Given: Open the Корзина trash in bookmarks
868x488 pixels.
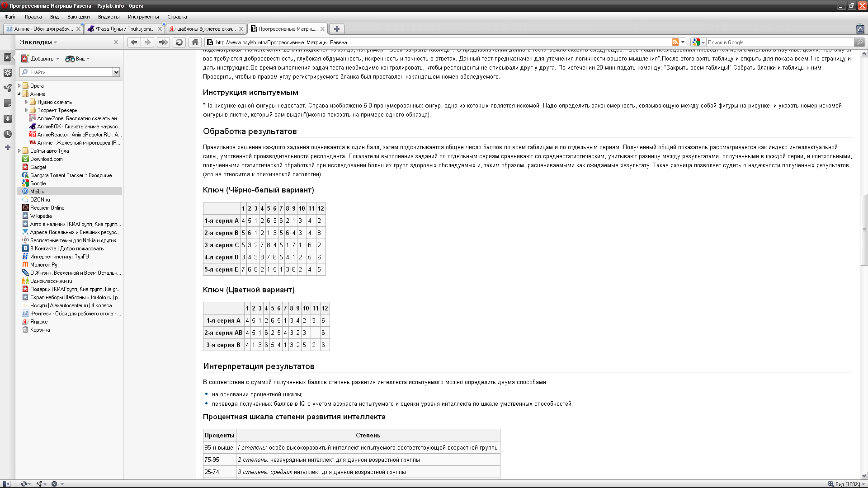Looking at the screenshot, I should [70, 330].
